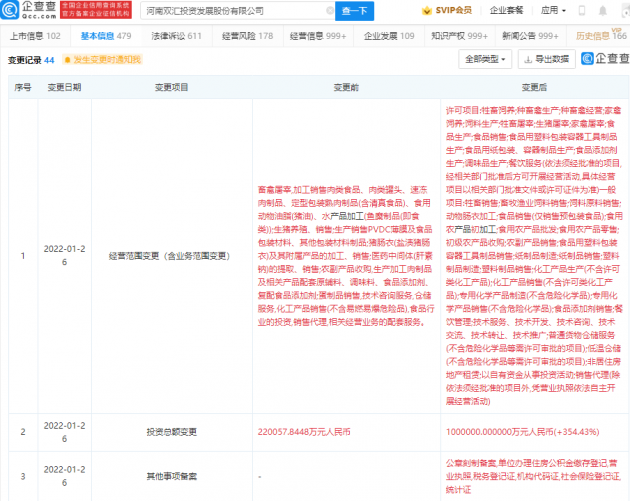Image resolution: width=630 pixels, height=501 pixels.
Task: Click into the company name search field
Action: tap(237, 11)
